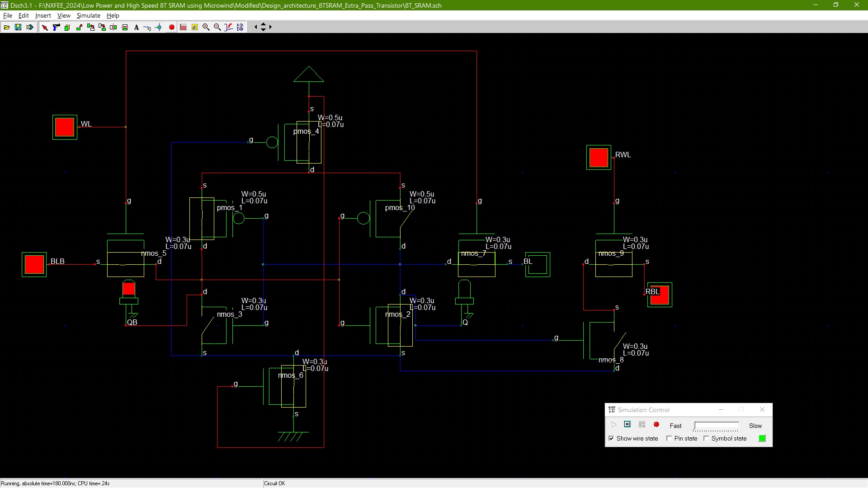Click the Fast-Slow simulation speed slider
This screenshot has height=488, width=868.
pyautogui.click(x=716, y=426)
